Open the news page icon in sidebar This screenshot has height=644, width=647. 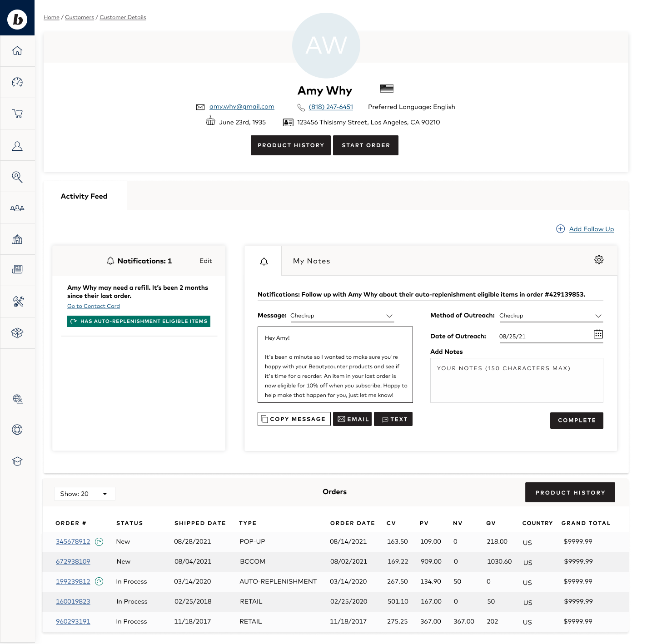pyautogui.click(x=17, y=269)
